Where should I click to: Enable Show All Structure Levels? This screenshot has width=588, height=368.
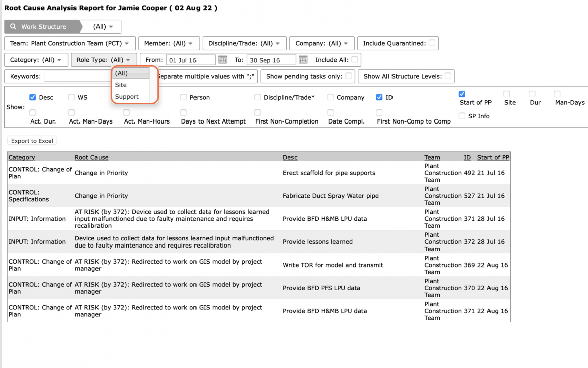pos(448,76)
